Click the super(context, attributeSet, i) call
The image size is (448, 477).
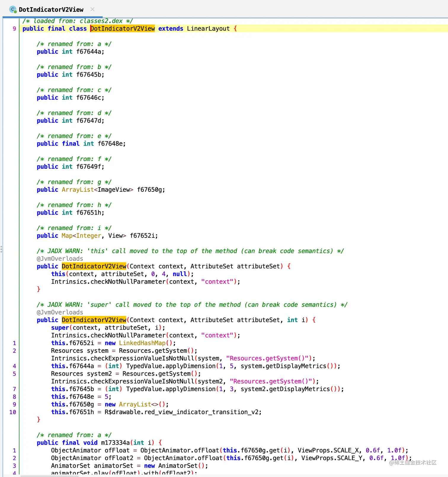[x=108, y=328]
